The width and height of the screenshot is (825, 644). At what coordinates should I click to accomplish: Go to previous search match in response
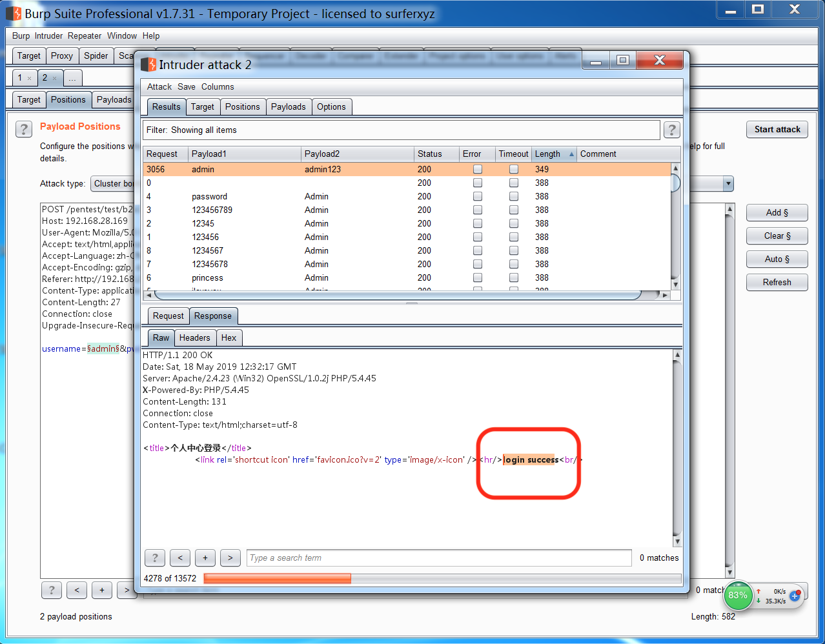click(x=180, y=558)
